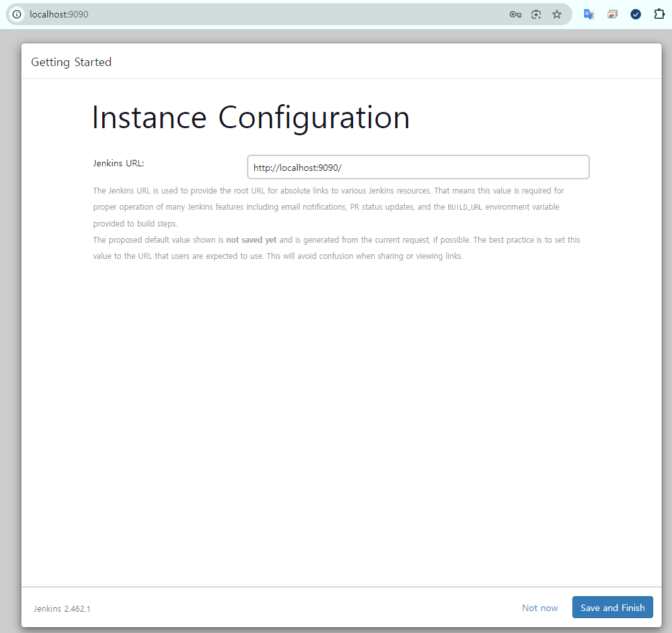The width and height of the screenshot is (672, 633).
Task: Click the screenshot capture icon in address bar
Action: point(536,15)
